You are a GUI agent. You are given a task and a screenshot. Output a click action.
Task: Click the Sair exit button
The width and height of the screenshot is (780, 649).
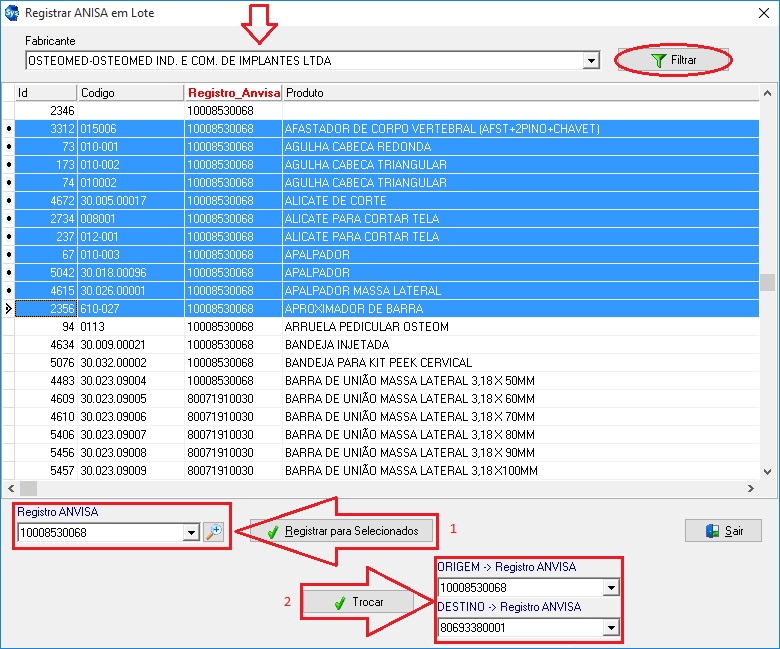pyautogui.click(x=723, y=531)
